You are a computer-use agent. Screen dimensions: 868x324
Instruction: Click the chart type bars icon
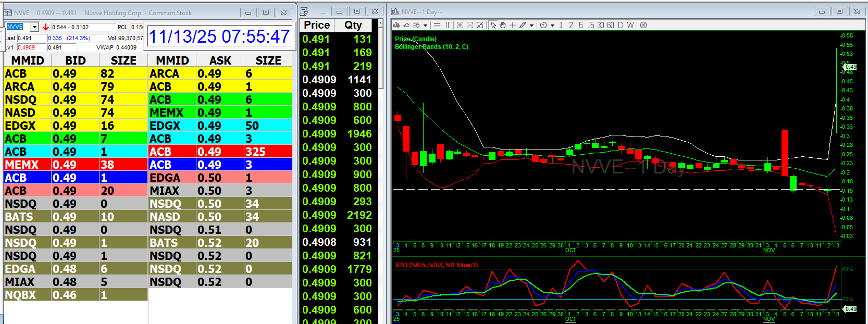point(396,25)
